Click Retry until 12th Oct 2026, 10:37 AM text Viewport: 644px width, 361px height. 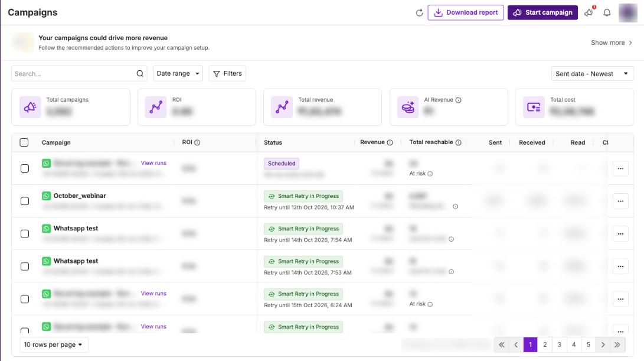309,207
